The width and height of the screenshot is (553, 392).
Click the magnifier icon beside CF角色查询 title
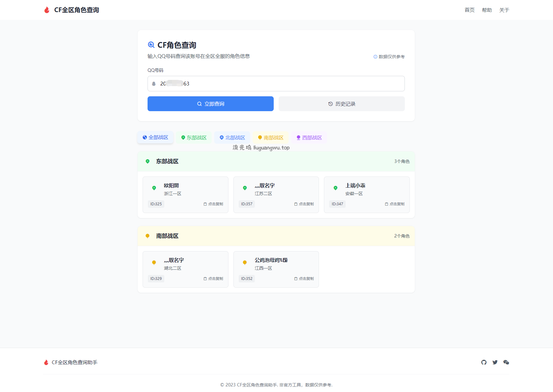[x=151, y=45]
